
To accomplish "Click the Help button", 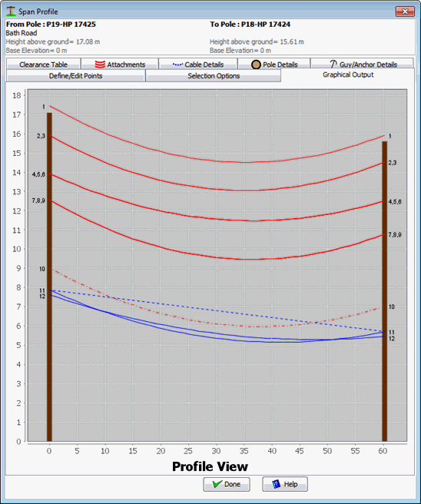I will 285,484.
